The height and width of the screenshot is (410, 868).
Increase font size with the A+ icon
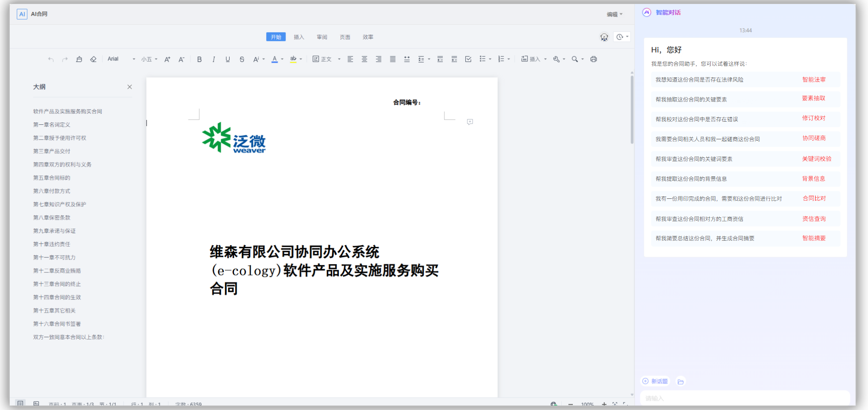[x=167, y=59]
